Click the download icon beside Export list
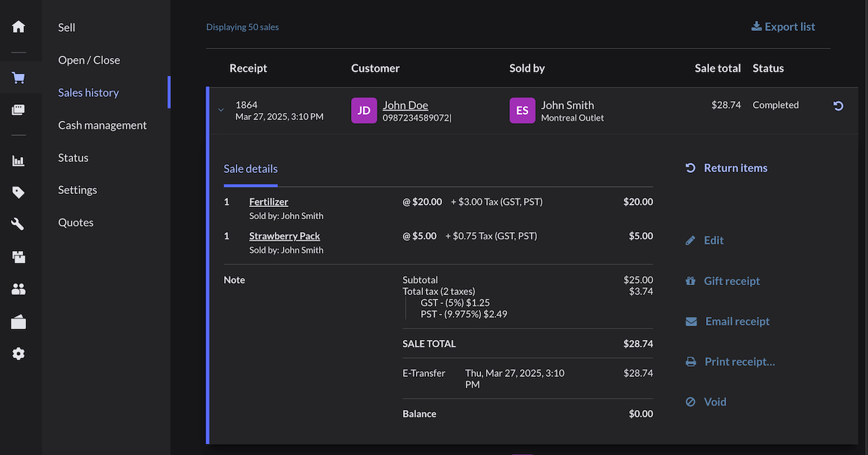The height and width of the screenshot is (455, 868). click(x=756, y=27)
